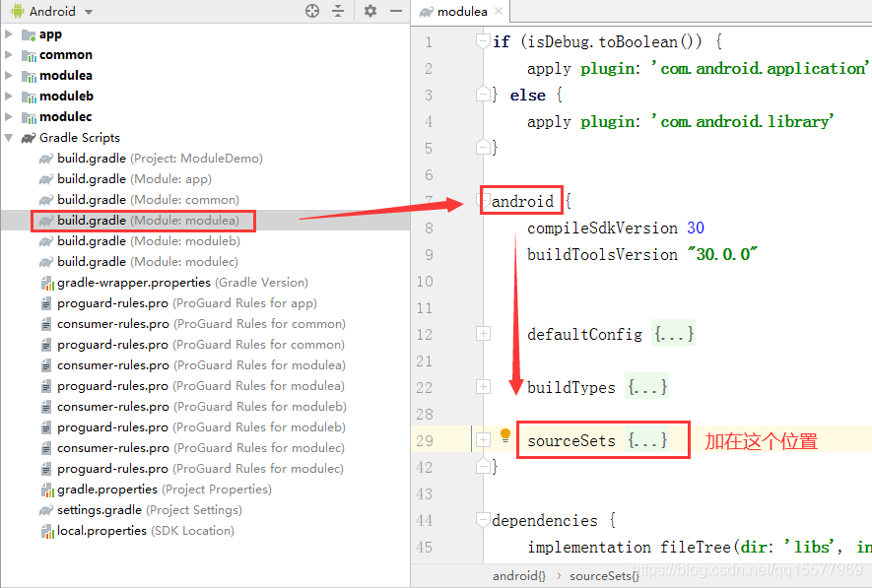Click the sourceSets {...} folded placeholder
Image resolution: width=872 pixels, height=588 pixels.
(x=646, y=440)
